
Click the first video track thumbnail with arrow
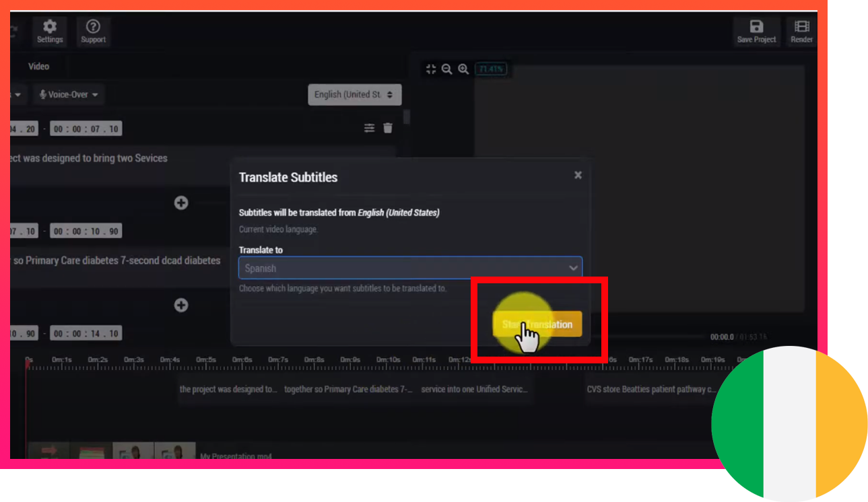coord(48,451)
